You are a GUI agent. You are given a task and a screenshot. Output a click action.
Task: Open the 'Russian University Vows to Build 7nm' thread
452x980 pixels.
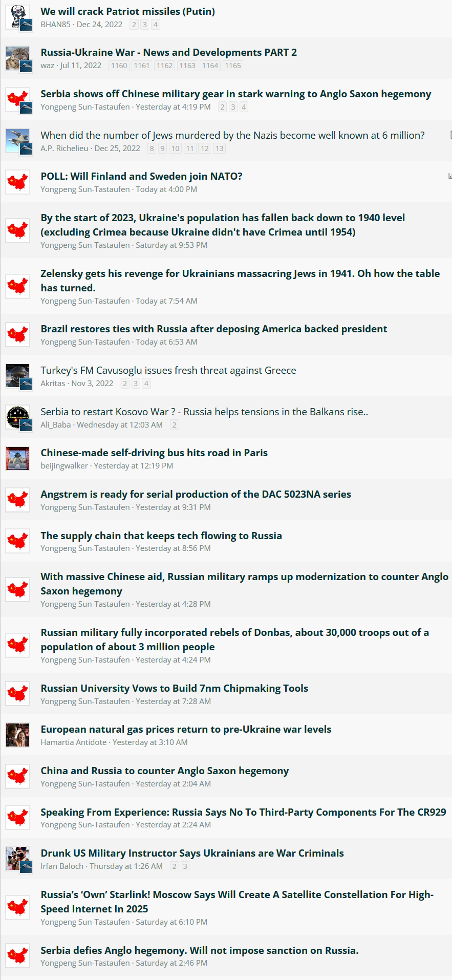click(x=175, y=688)
